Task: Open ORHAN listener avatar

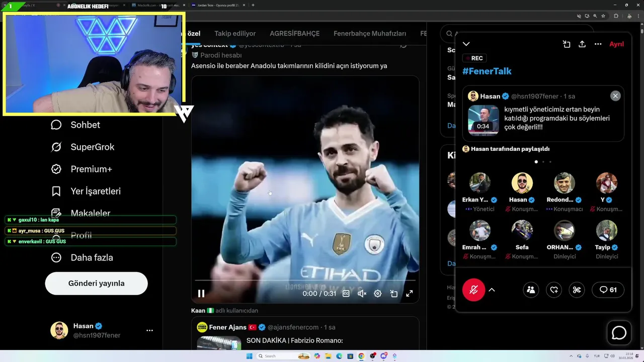Action: point(565,231)
